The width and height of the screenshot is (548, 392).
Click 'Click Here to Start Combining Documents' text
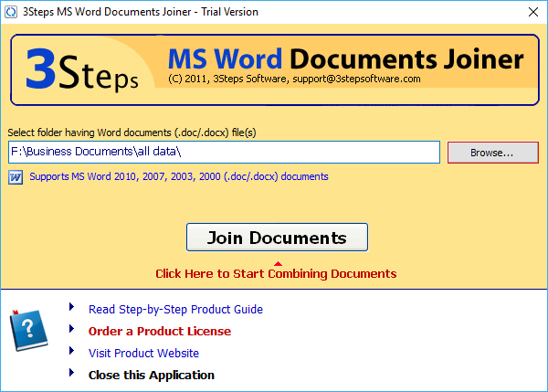point(276,273)
